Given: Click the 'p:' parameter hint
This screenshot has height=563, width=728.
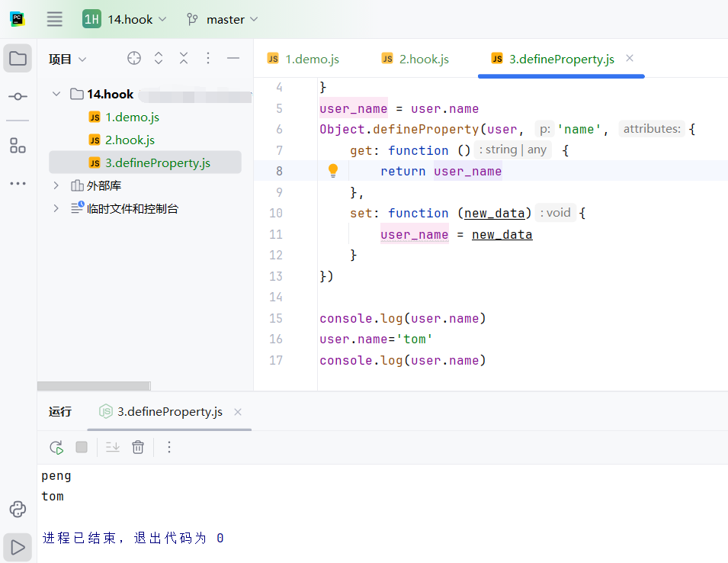Looking at the screenshot, I should [544, 129].
